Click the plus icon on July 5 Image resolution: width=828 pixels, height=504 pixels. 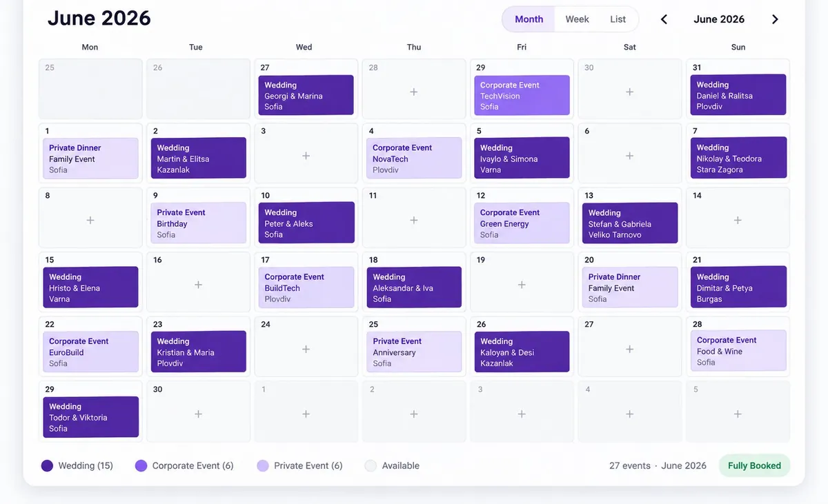tap(738, 414)
